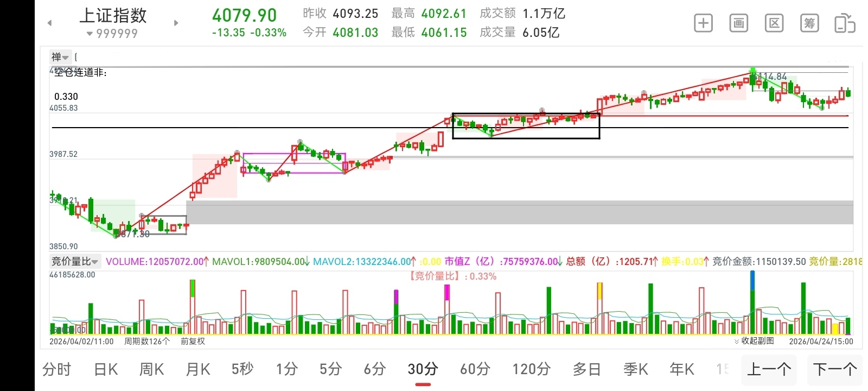The height and width of the screenshot is (391, 868).
Task: Tap the rotate screen icon
Action: click(845, 23)
